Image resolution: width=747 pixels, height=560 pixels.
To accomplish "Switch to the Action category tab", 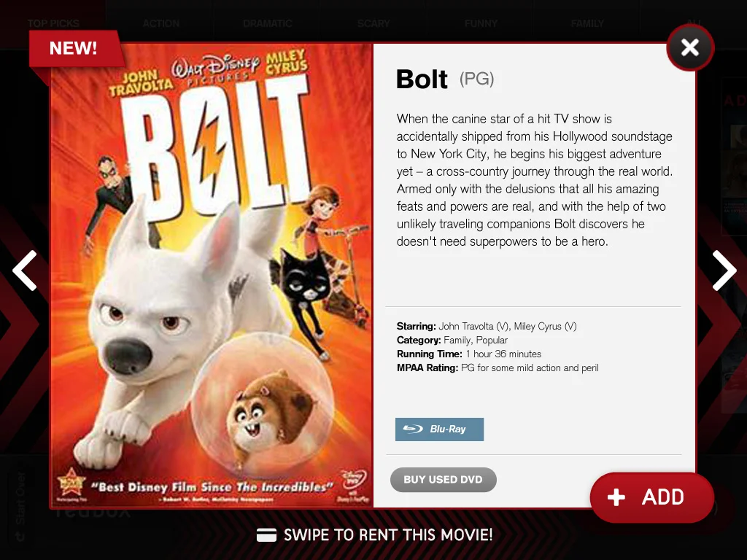I will click(161, 23).
